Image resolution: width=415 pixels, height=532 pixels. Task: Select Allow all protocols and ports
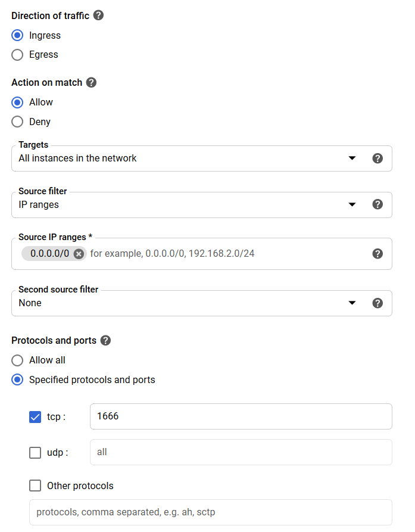pyautogui.click(x=17, y=360)
